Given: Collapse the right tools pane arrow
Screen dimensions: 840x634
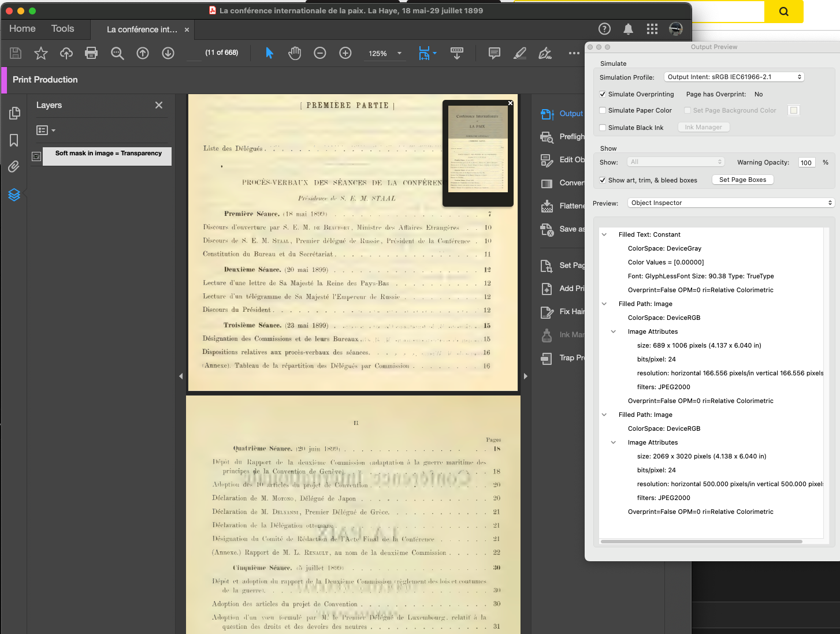Looking at the screenshot, I should (525, 376).
